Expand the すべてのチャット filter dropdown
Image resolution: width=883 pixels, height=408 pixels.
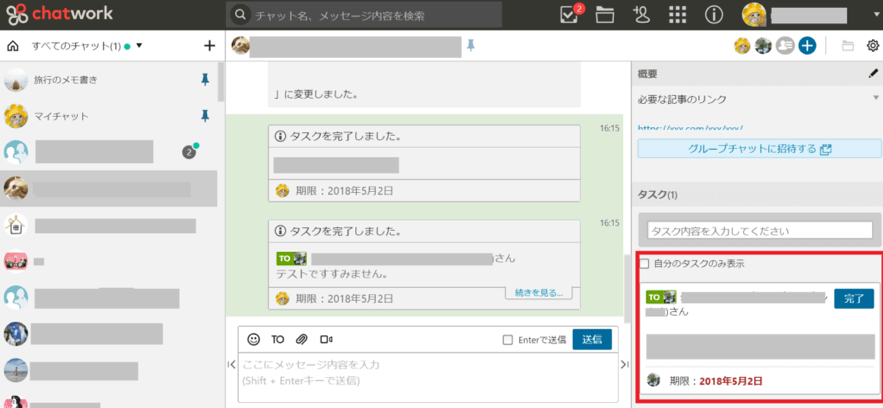140,46
